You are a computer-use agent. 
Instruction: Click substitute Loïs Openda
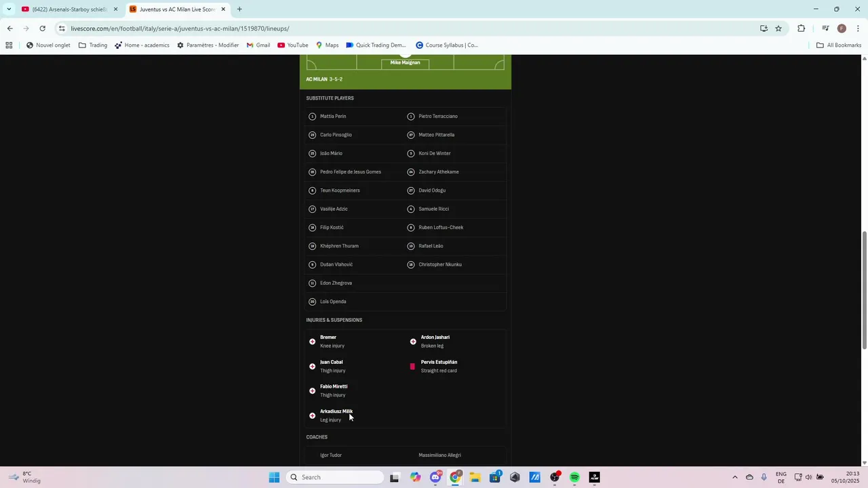[x=333, y=302]
